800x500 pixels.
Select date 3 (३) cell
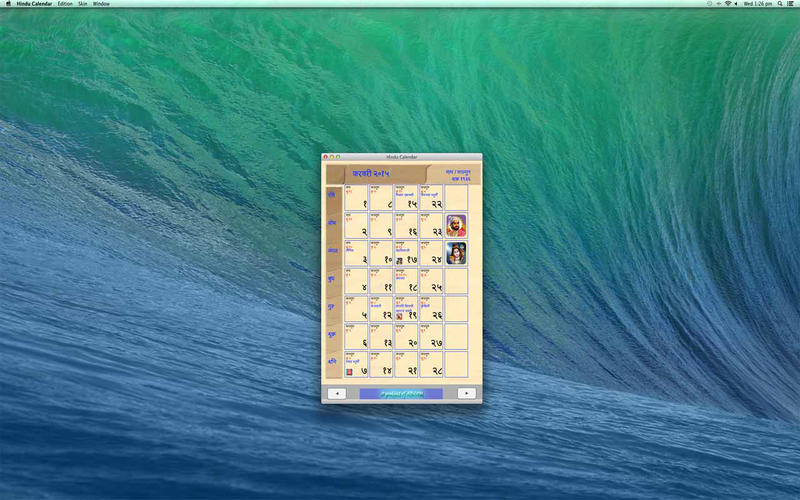[x=356, y=253]
